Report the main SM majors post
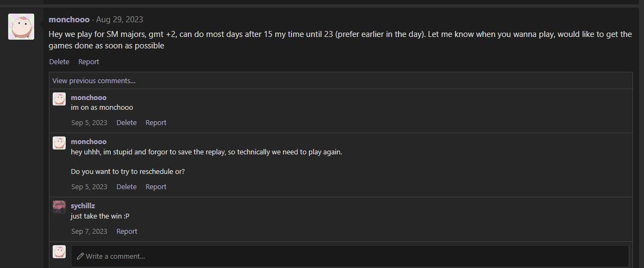The width and height of the screenshot is (644, 268). click(89, 62)
